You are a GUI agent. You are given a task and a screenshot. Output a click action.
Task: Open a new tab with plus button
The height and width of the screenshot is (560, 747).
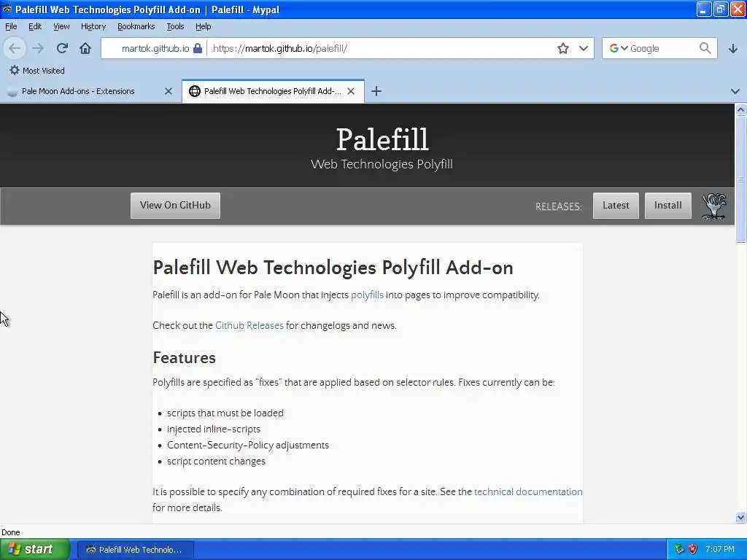[x=376, y=91]
